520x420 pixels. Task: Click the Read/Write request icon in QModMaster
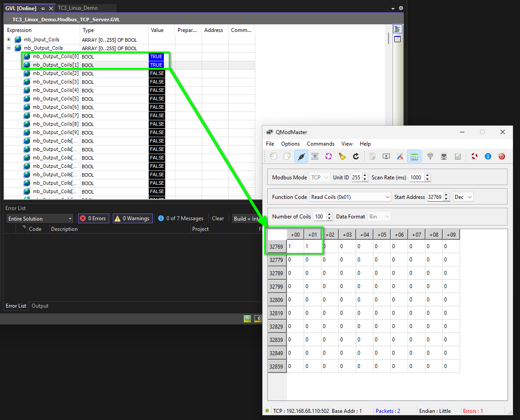(315, 156)
